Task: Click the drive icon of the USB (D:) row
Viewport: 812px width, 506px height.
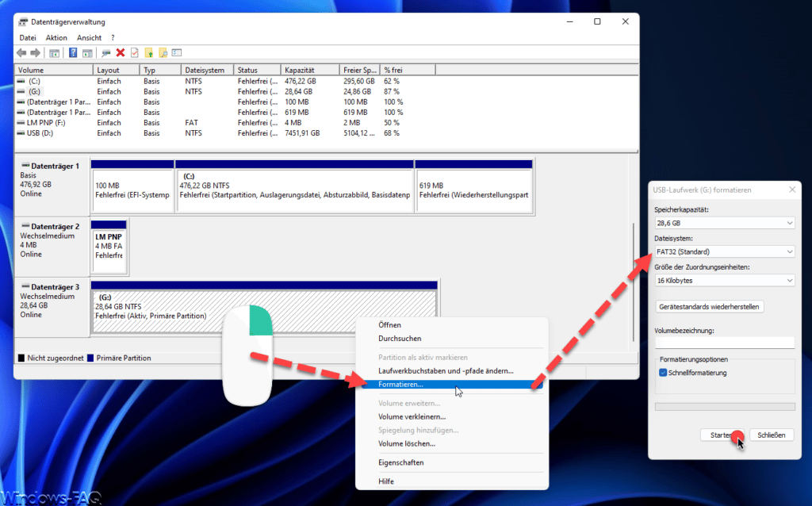Action: point(21,133)
